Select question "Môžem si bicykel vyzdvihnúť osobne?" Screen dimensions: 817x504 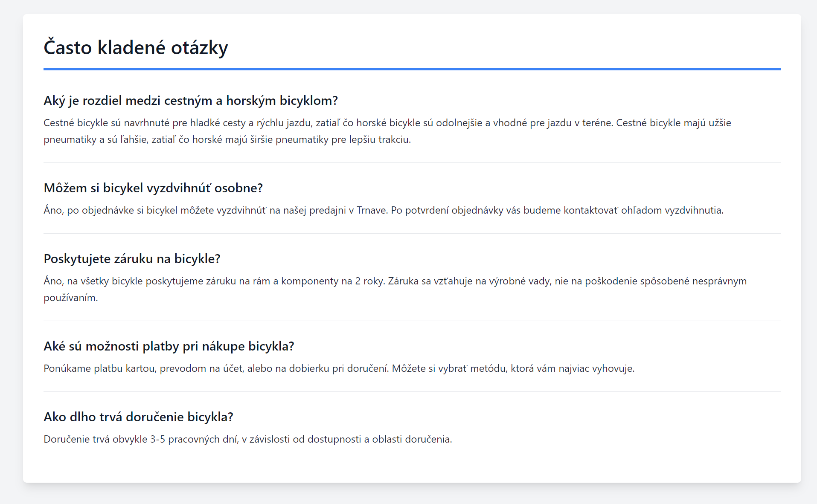(x=153, y=188)
